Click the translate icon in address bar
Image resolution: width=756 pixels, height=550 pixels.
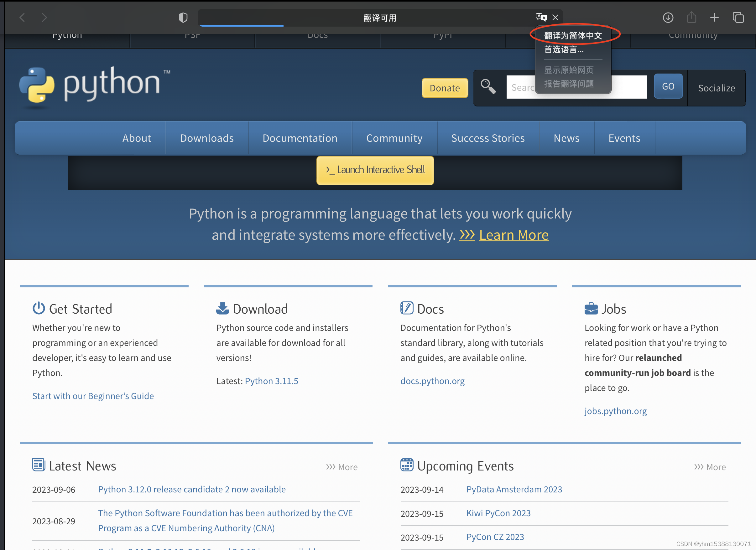click(541, 17)
